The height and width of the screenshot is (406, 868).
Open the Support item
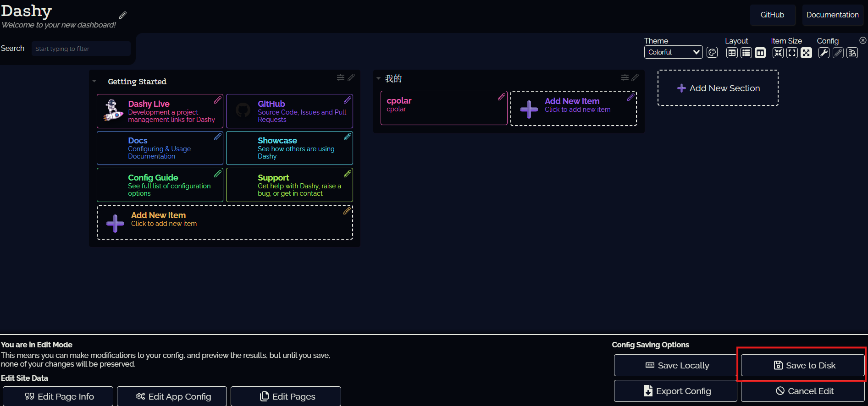coord(289,185)
